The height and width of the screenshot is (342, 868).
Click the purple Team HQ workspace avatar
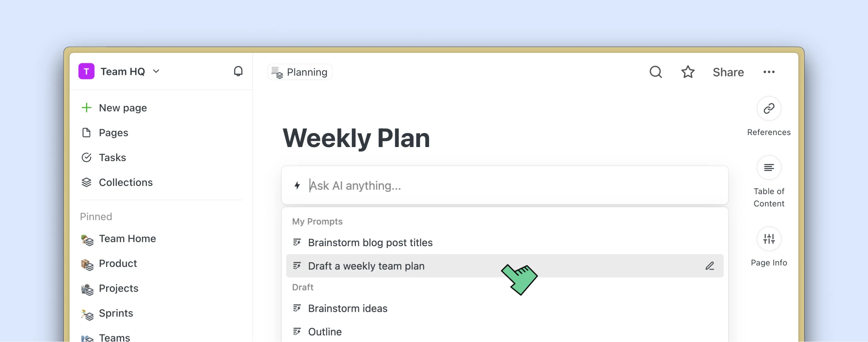coord(86,71)
